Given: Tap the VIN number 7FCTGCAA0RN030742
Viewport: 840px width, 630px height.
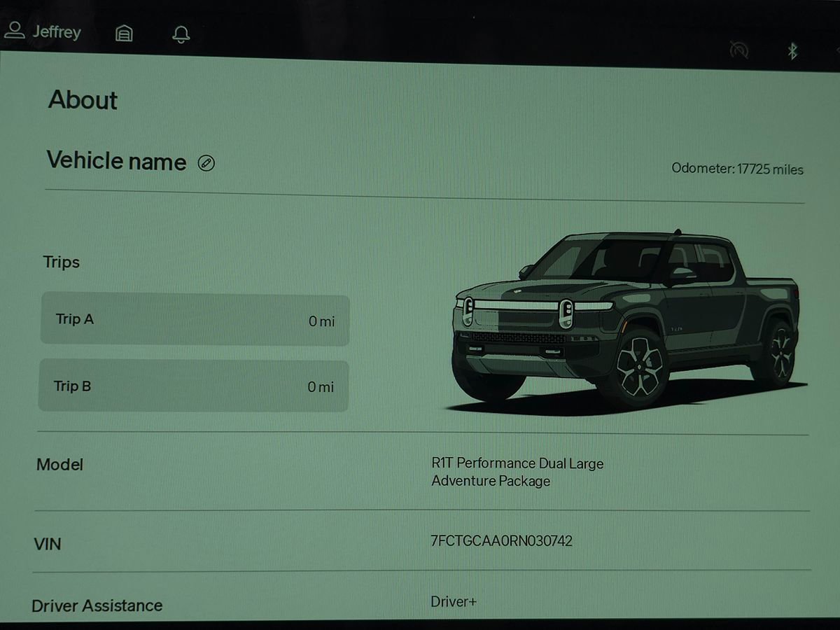Looking at the screenshot, I should (501, 540).
